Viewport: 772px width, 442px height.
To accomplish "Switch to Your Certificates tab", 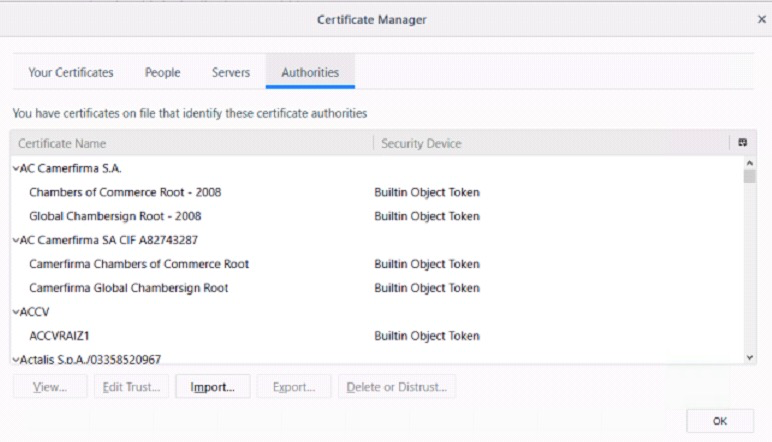I will pyautogui.click(x=71, y=72).
